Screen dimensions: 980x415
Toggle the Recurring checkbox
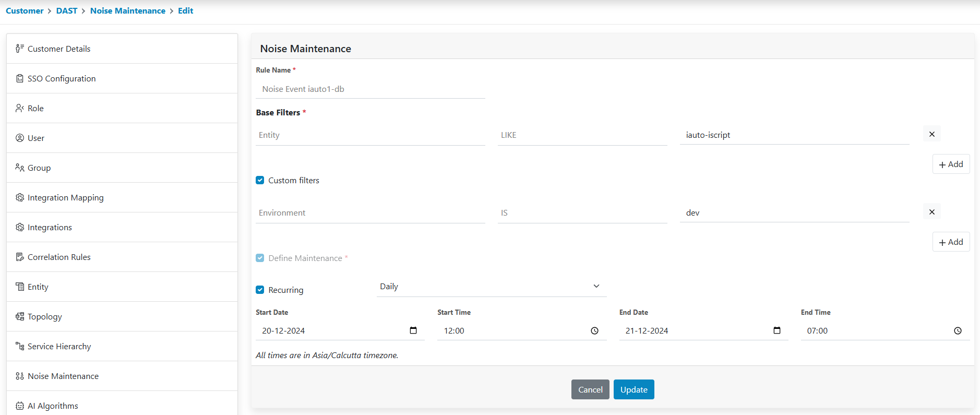260,290
